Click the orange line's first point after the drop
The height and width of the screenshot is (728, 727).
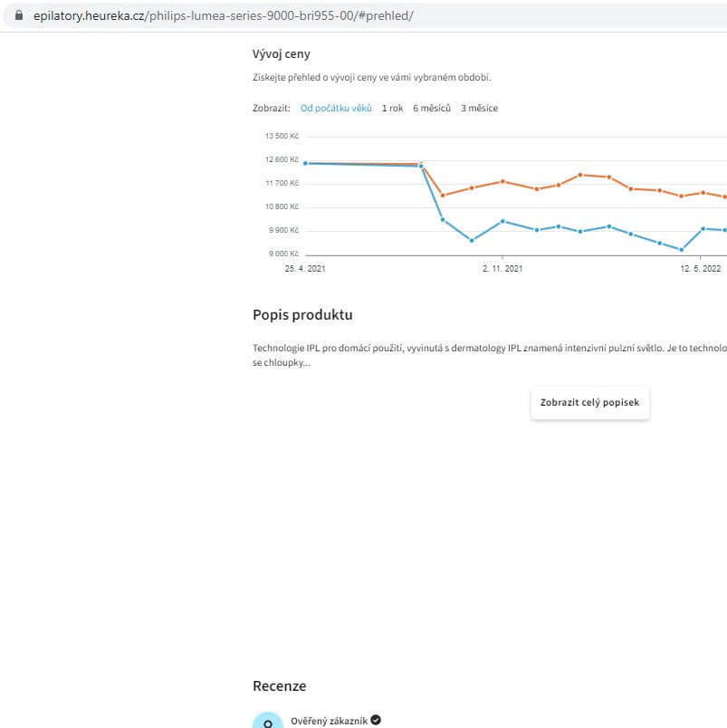tap(443, 195)
